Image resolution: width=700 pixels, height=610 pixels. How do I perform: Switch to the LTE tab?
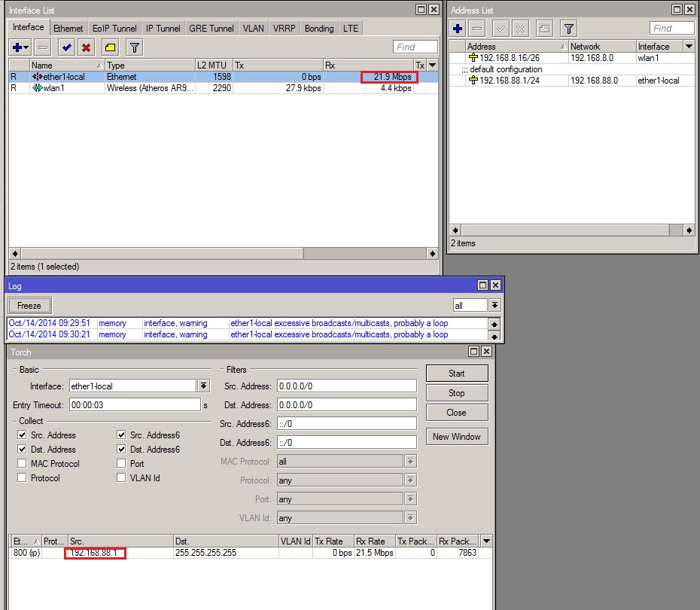351,29
